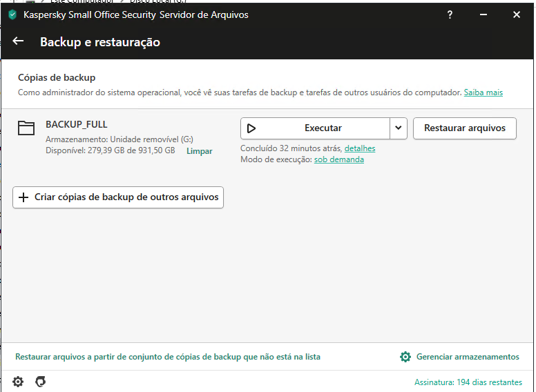536x392 pixels.
Task: Change run mode via sob demanda link
Action: coord(338,159)
